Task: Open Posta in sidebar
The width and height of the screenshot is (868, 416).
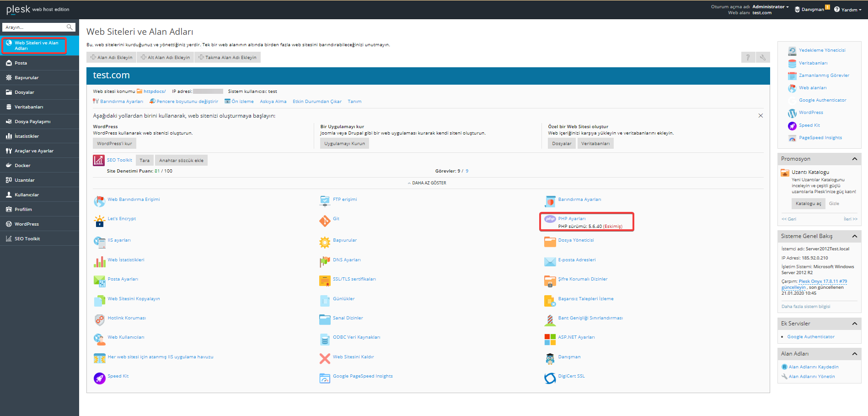Action: tap(39, 63)
